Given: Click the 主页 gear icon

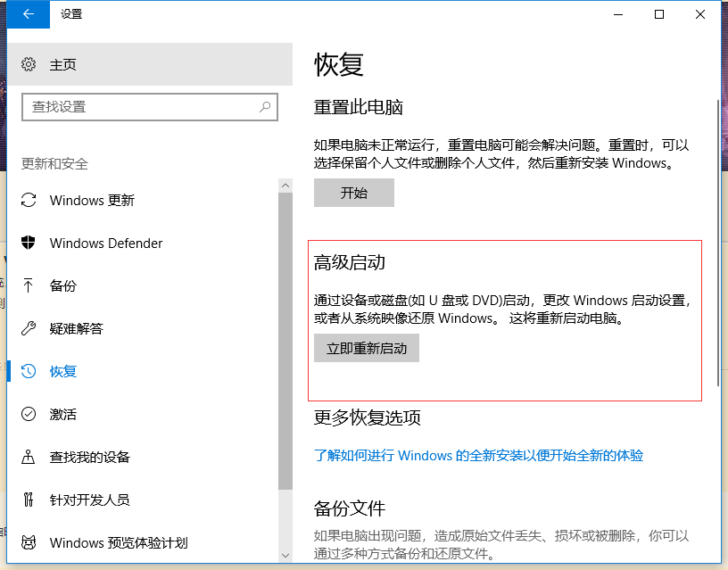Looking at the screenshot, I should [25, 64].
